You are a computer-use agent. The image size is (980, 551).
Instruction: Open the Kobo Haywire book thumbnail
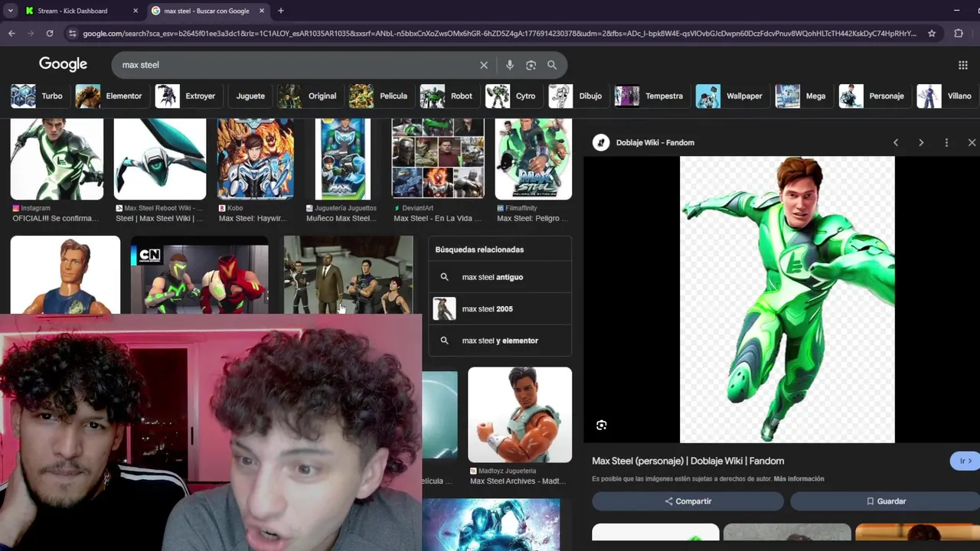(x=255, y=158)
